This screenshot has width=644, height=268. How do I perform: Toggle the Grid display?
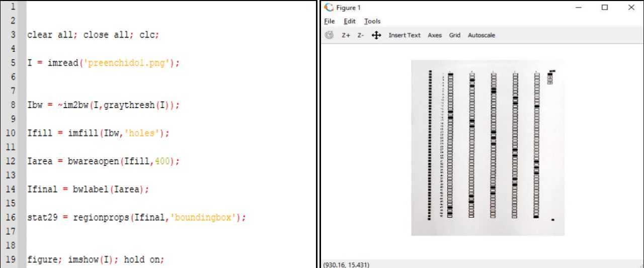coord(454,35)
